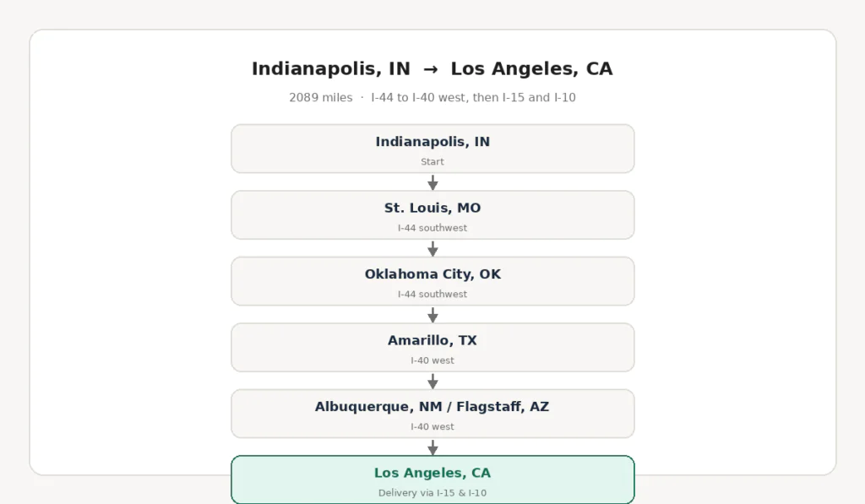The image size is (865, 504).
Task: Click 'I-40 west' under Albuquerque / Flagstaff
Action: pyautogui.click(x=432, y=426)
